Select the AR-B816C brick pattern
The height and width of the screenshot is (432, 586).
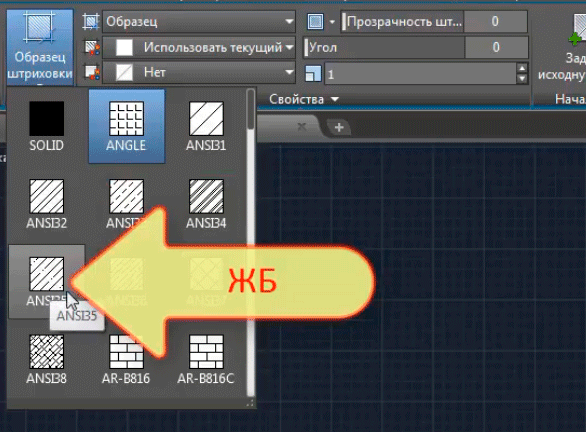[x=206, y=359]
